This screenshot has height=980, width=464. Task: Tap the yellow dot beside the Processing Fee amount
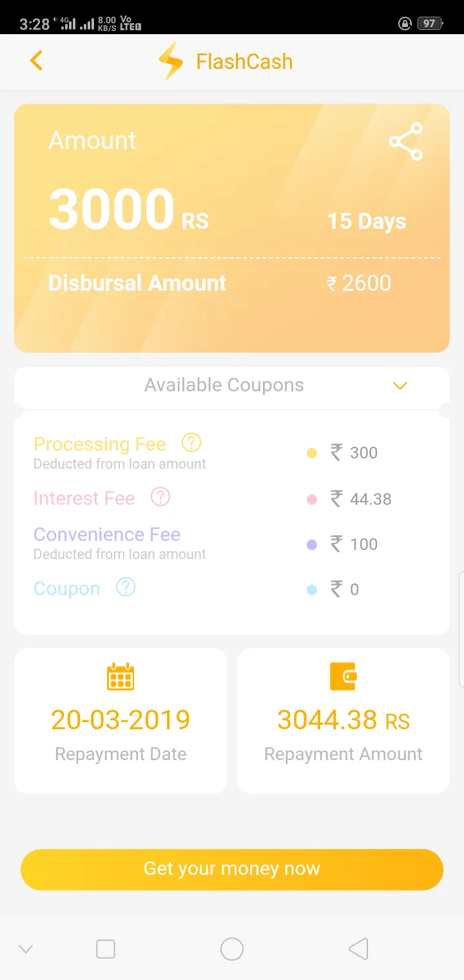[x=312, y=453]
